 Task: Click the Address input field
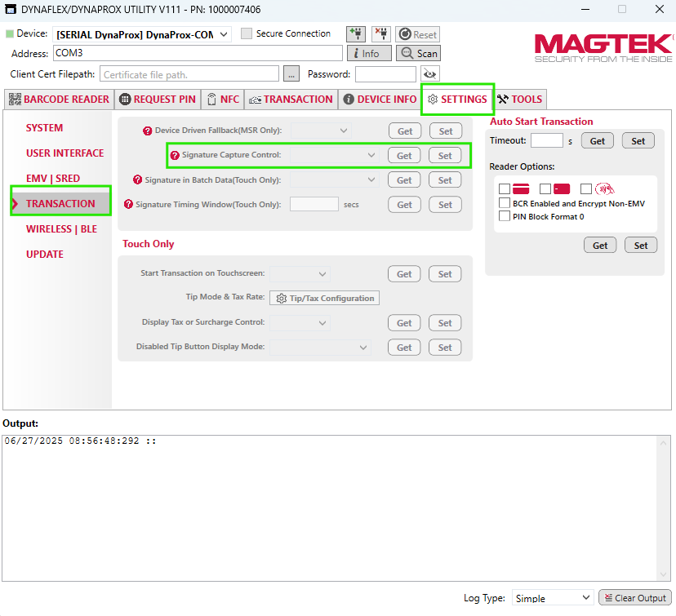(198, 53)
